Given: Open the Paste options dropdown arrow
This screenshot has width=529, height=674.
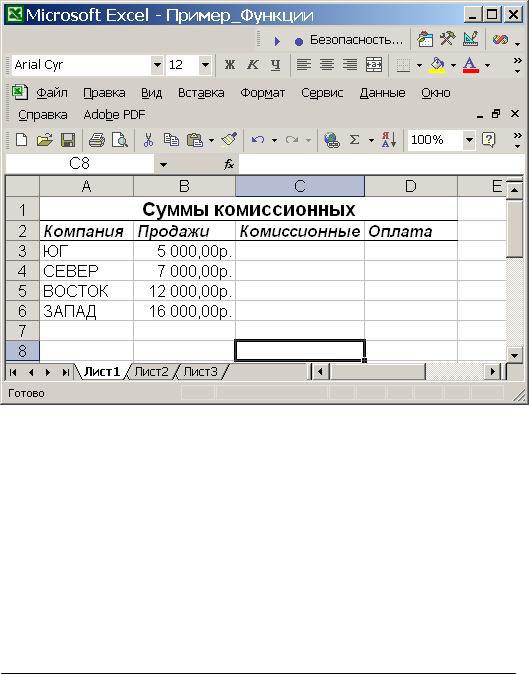Looking at the screenshot, I should tap(211, 140).
